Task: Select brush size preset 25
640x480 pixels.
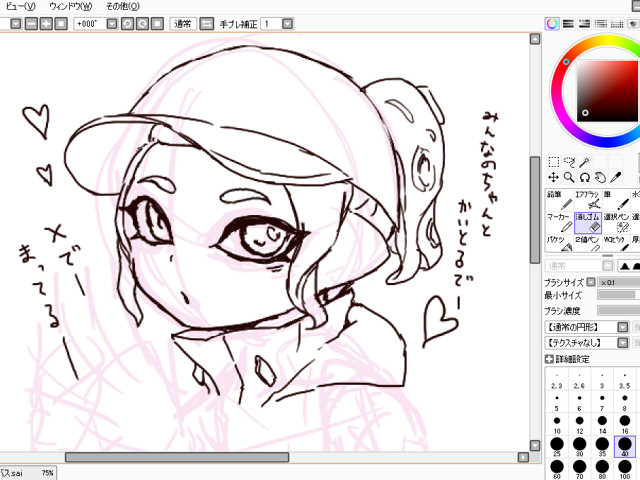Action: tap(557, 447)
